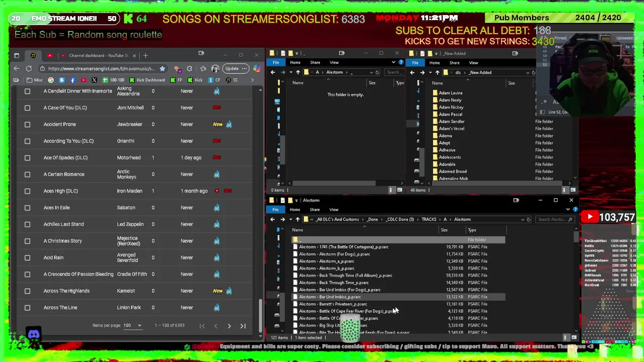Open Home tab in _New Added window
Viewport: 644px width, 362px height.
click(x=435, y=63)
